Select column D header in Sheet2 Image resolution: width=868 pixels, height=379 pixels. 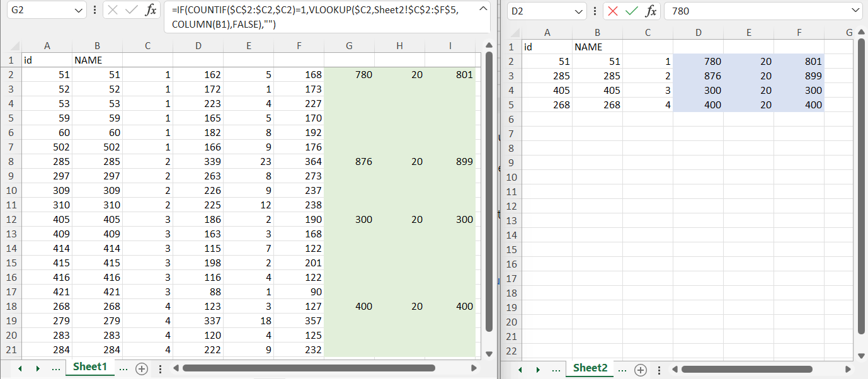698,33
